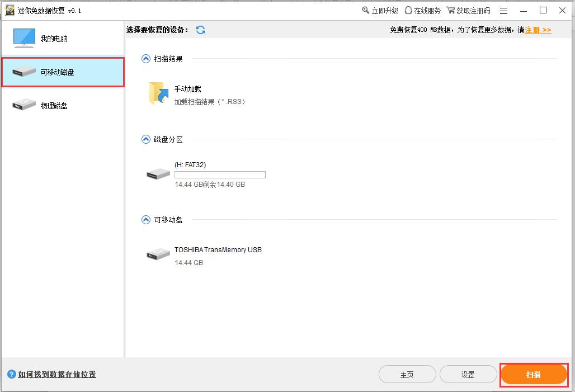Image resolution: width=575 pixels, height=392 pixels.
Task: Click the TOSHIBA TransMemory USB label
Action: 218,250
